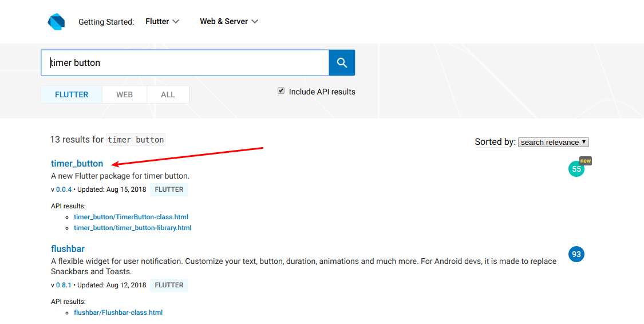Image resolution: width=644 pixels, height=324 pixels.
Task: Toggle the Include API results checkbox
Action: point(281,91)
